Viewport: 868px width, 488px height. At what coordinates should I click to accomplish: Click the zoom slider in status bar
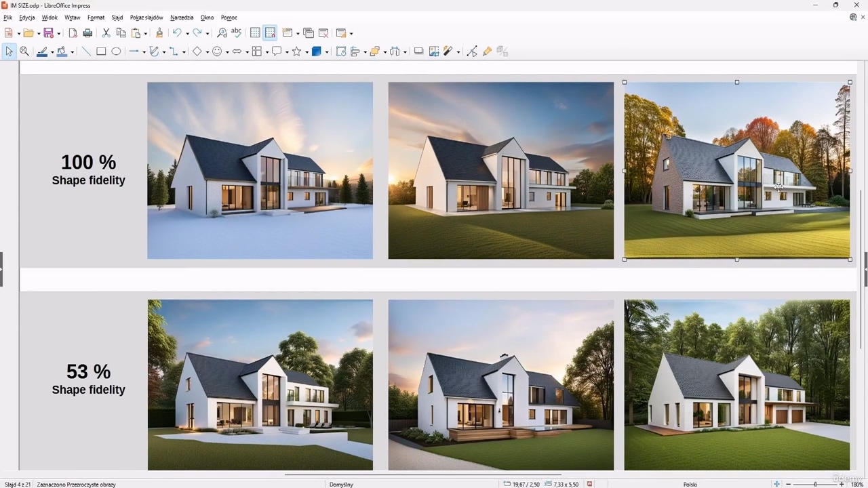click(814, 484)
